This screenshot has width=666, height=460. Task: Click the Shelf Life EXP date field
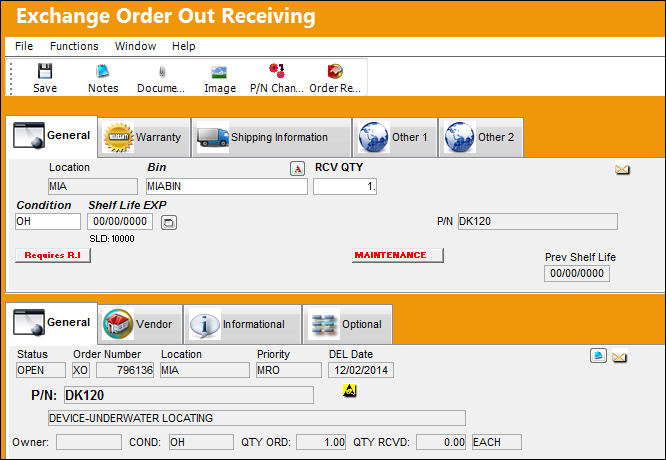pyautogui.click(x=120, y=221)
